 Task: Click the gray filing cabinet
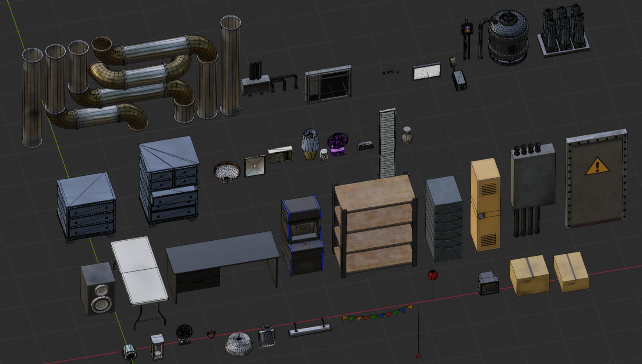pyautogui.click(x=444, y=219)
